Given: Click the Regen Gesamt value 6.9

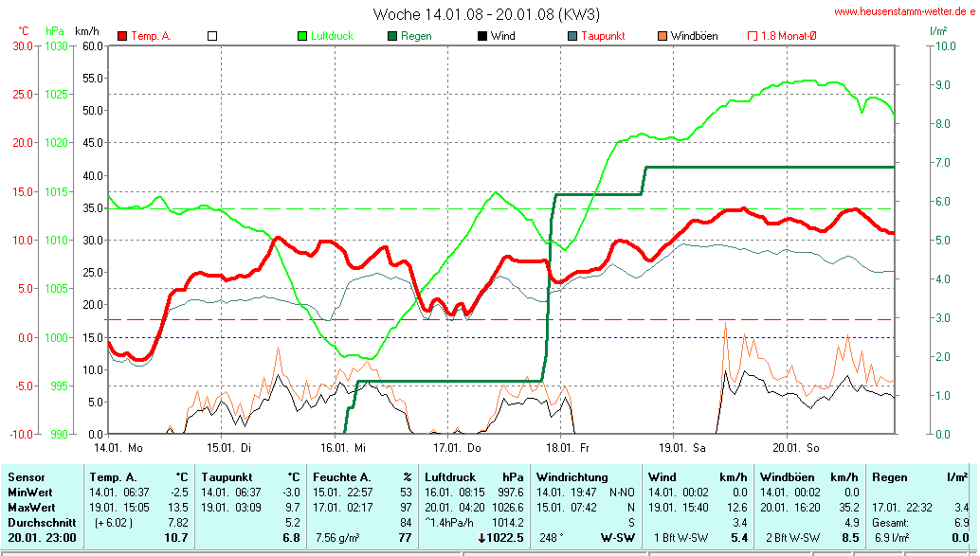Looking at the screenshot, I should coord(960,522).
